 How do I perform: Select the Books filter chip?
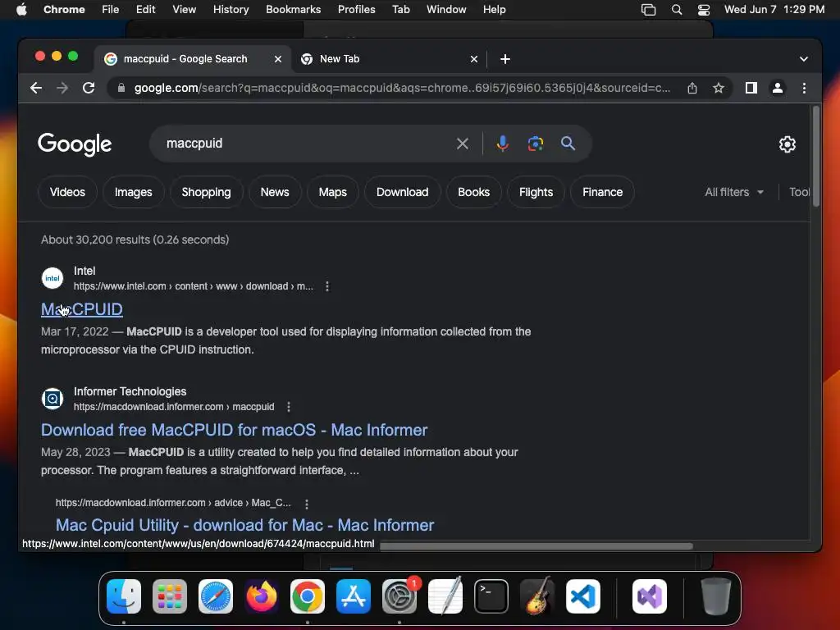(x=473, y=192)
